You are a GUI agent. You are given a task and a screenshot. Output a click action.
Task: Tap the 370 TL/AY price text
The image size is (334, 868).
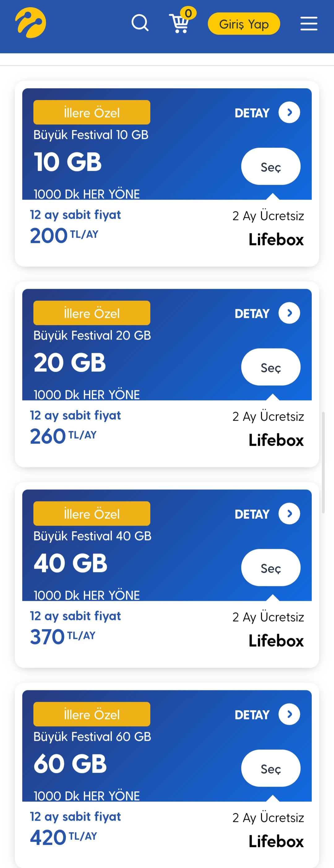point(62,636)
